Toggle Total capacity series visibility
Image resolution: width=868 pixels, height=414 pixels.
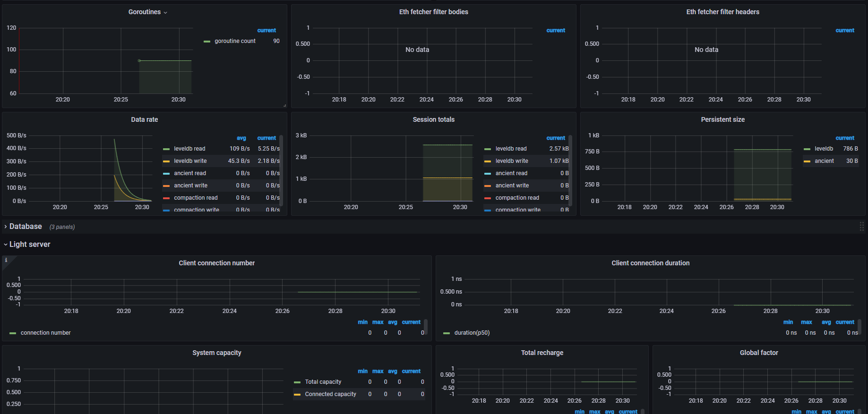click(323, 382)
